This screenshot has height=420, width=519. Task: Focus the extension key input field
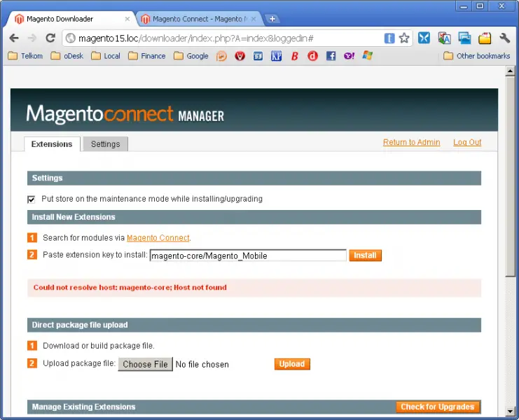point(248,255)
